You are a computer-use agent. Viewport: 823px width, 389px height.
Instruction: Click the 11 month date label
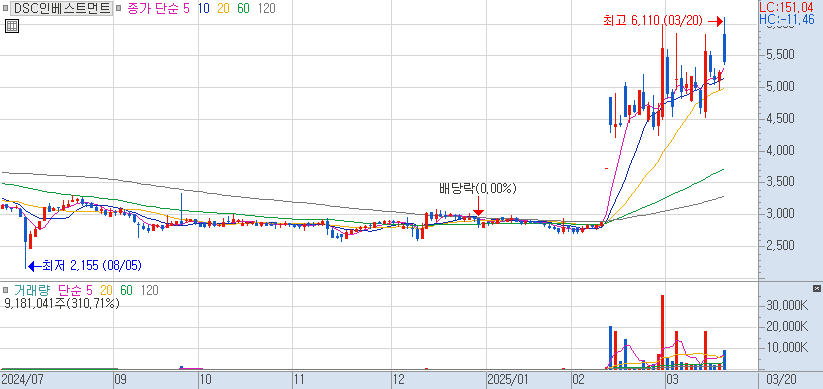click(299, 379)
